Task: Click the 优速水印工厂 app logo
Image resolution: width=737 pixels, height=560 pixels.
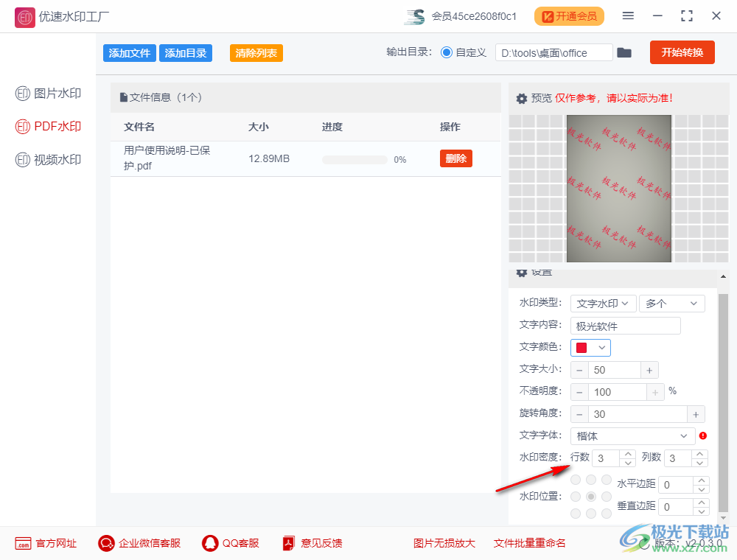Action: coord(24,16)
